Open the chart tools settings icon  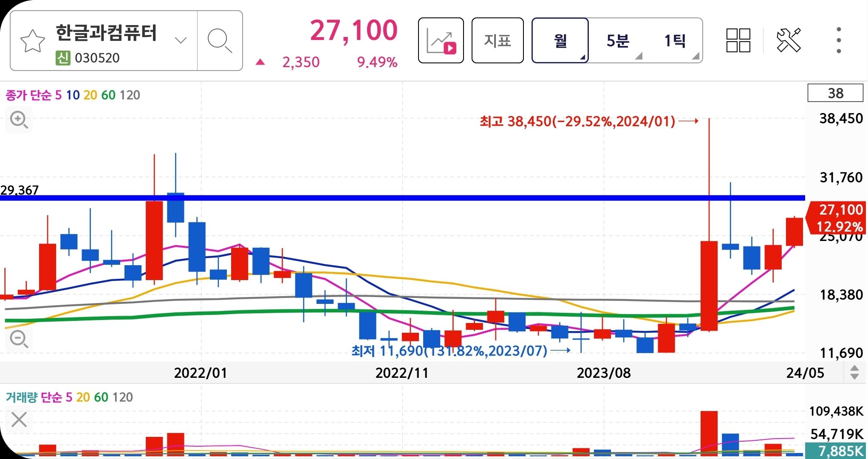(x=789, y=40)
